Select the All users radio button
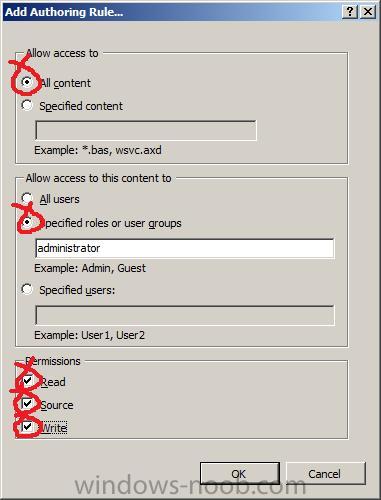Viewport: 381px width, 500px height. click(x=27, y=198)
